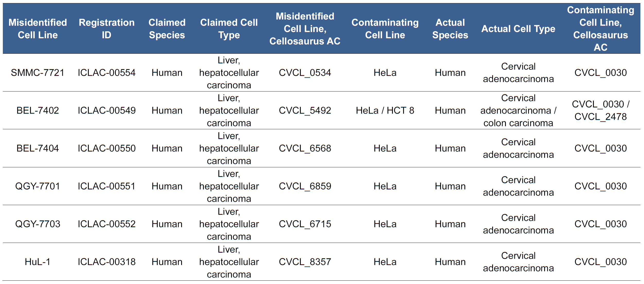This screenshot has height=284, width=644.
Task: Click the CVCL_0030 / CVCL_2478 cell
Action: click(x=601, y=111)
